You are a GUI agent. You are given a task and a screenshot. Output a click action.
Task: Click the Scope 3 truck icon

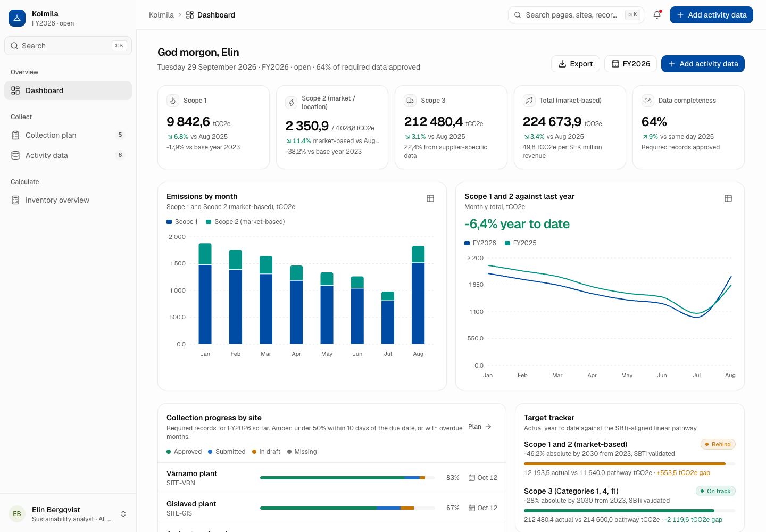(410, 101)
